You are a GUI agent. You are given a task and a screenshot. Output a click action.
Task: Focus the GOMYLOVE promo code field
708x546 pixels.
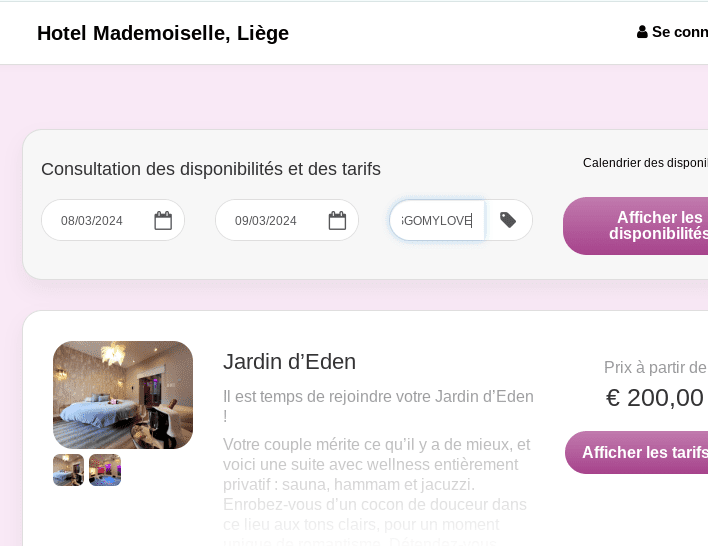tap(437, 220)
